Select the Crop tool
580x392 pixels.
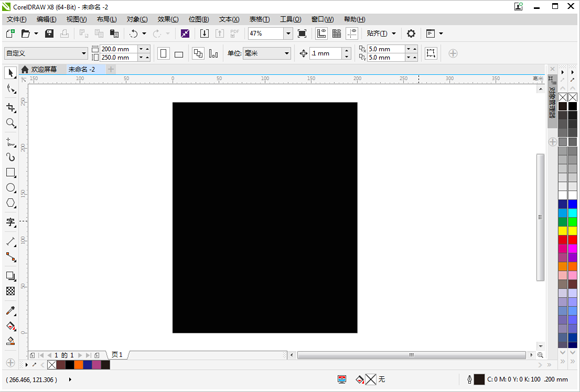pyautogui.click(x=11, y=107)
